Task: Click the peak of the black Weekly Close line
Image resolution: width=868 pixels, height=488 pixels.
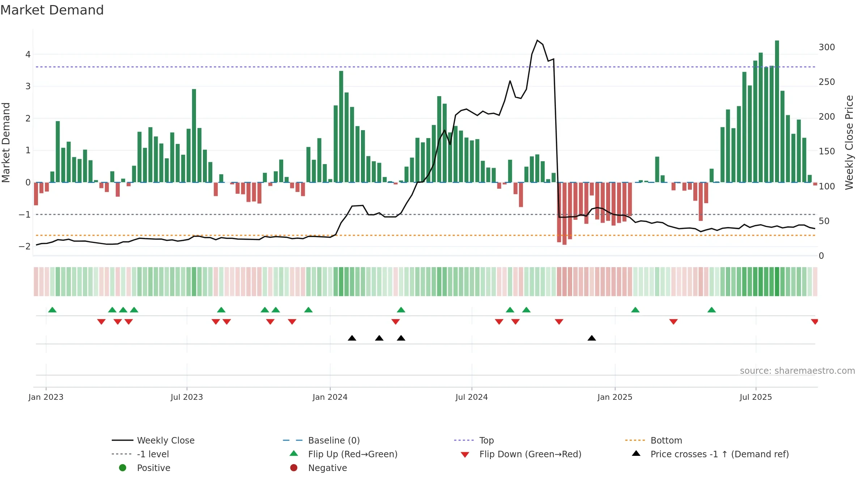Action: pyautogui.click(x=537, y=40)
